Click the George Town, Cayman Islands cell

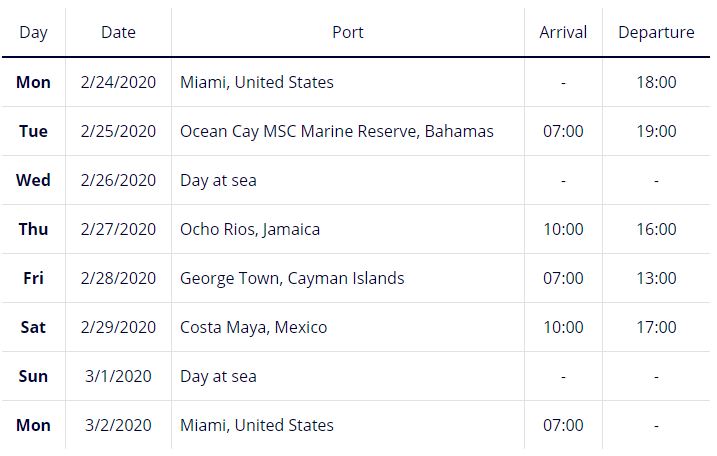[x=292, y=278]
